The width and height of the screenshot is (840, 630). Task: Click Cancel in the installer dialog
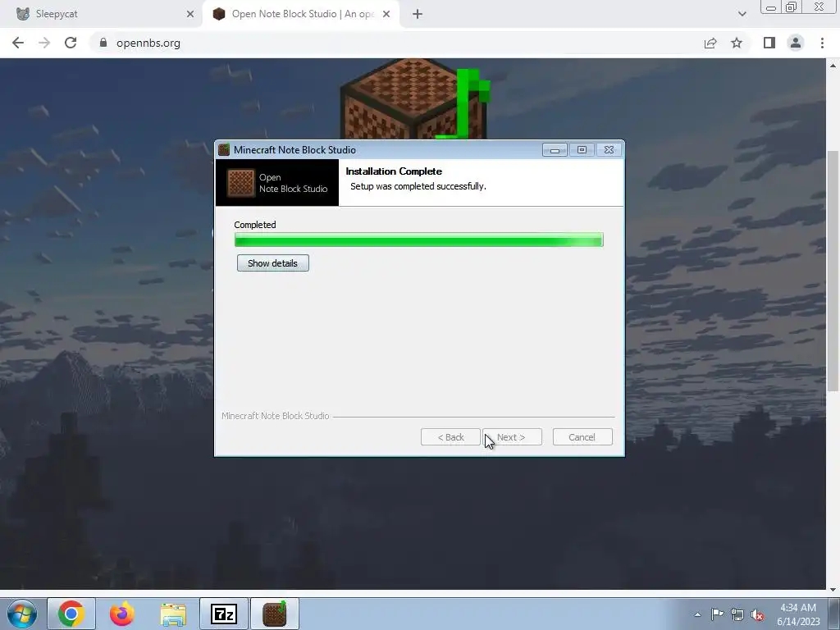pyautogui.click(x=582, y=437)
